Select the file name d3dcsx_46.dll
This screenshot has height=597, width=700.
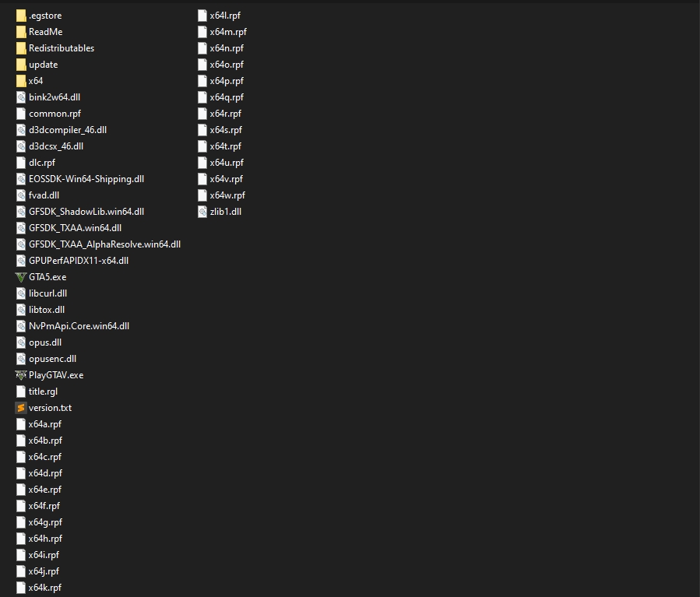(56, 146)
